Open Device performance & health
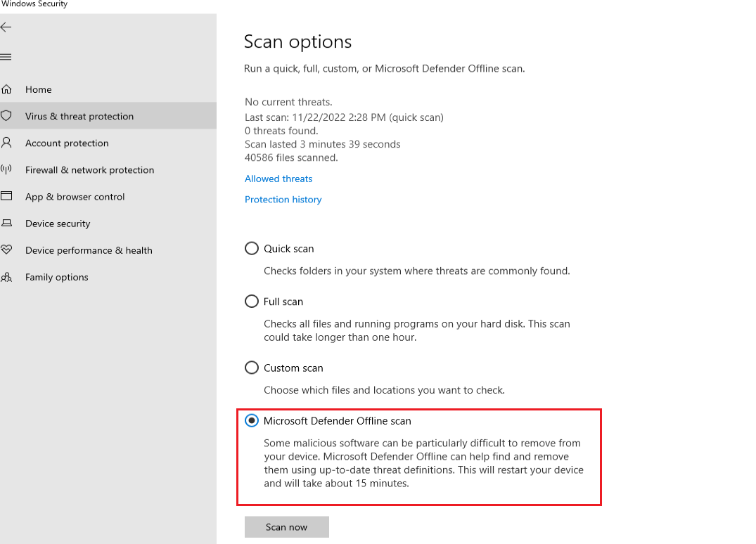 coord(108,250)
